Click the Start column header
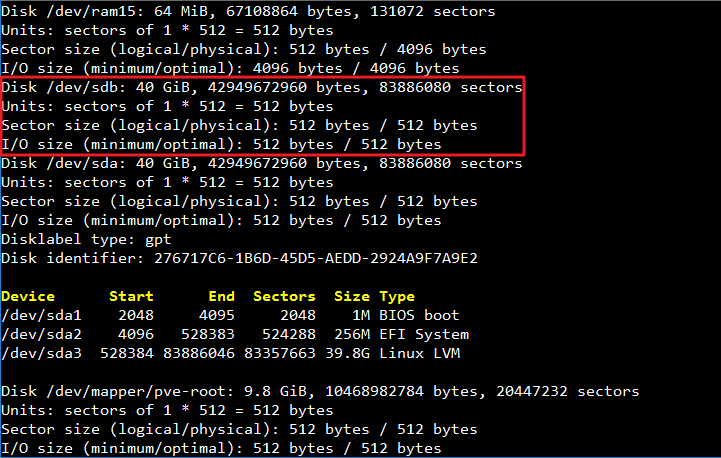The width and height of the screenshot is (721, 458). (x=131, y=296)
